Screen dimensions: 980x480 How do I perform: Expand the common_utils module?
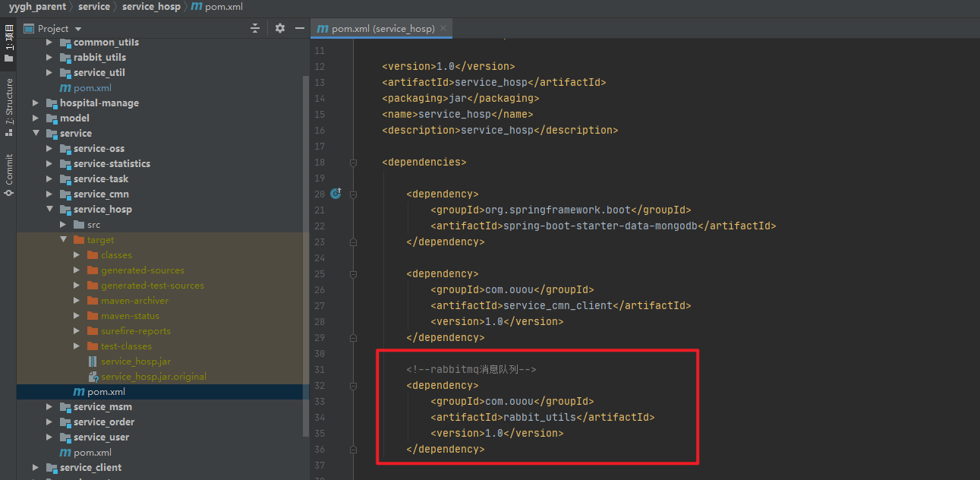click(x=49, y=43)
